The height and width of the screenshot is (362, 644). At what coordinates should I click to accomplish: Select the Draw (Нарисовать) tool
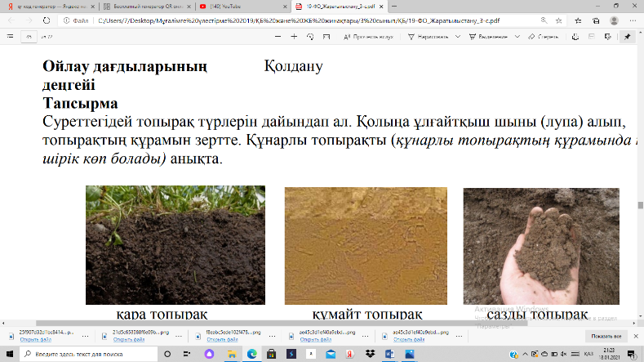[429, 37]
